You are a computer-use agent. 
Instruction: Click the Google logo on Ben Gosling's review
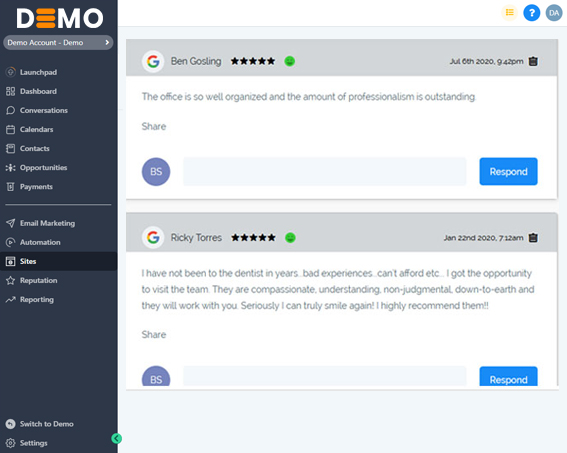click(153, 61)
